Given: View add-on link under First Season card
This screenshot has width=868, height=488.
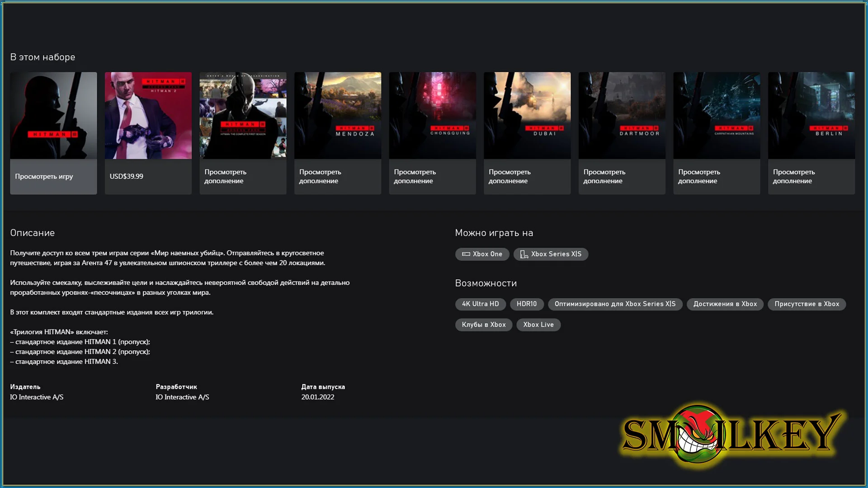Looking at the screenshot, I should click(x=225, y=176).
